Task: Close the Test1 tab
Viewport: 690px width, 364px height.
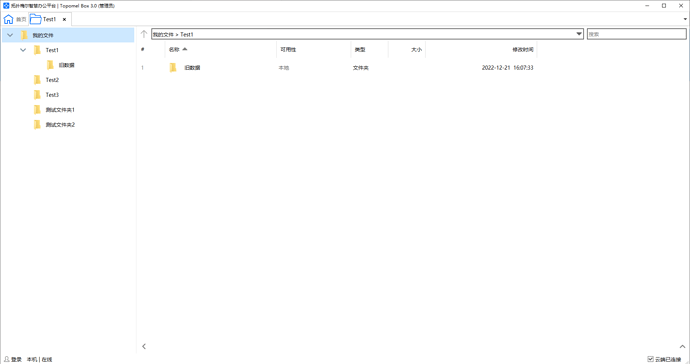Action: tap(64, 19)
